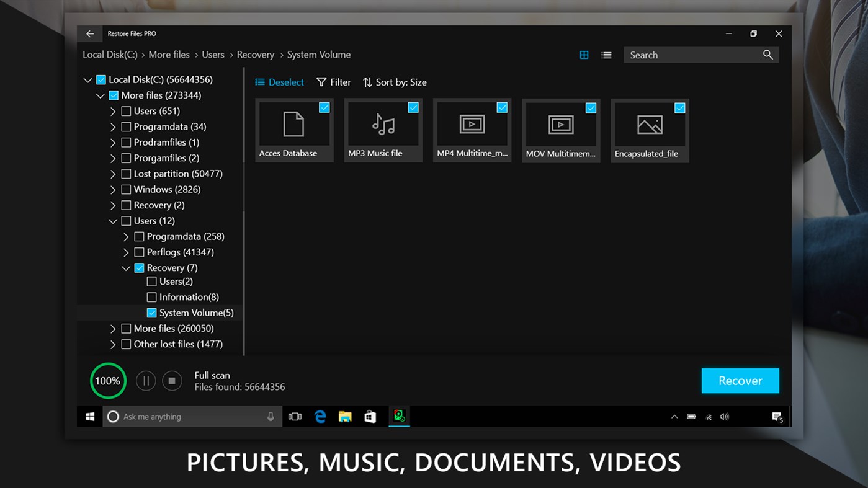868x488 pixels.
Task: Switch to list view icon
Action: click(606, 55)
